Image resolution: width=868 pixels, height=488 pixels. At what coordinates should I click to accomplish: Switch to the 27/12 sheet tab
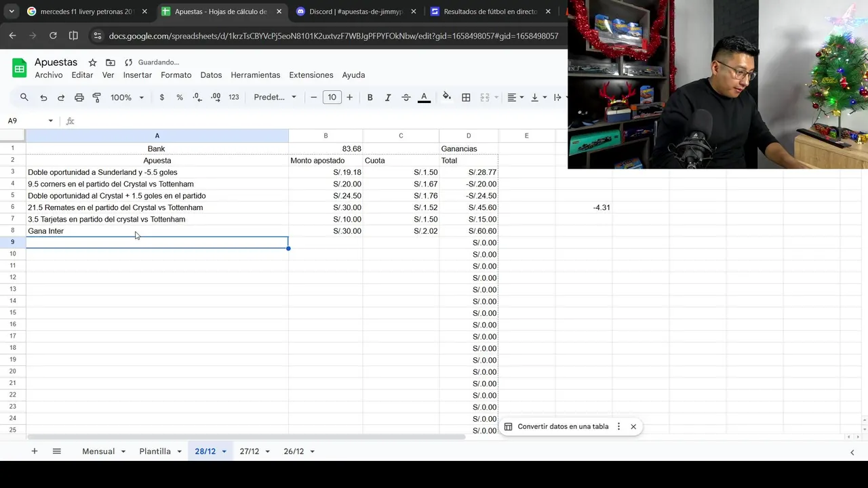[249, 451]
